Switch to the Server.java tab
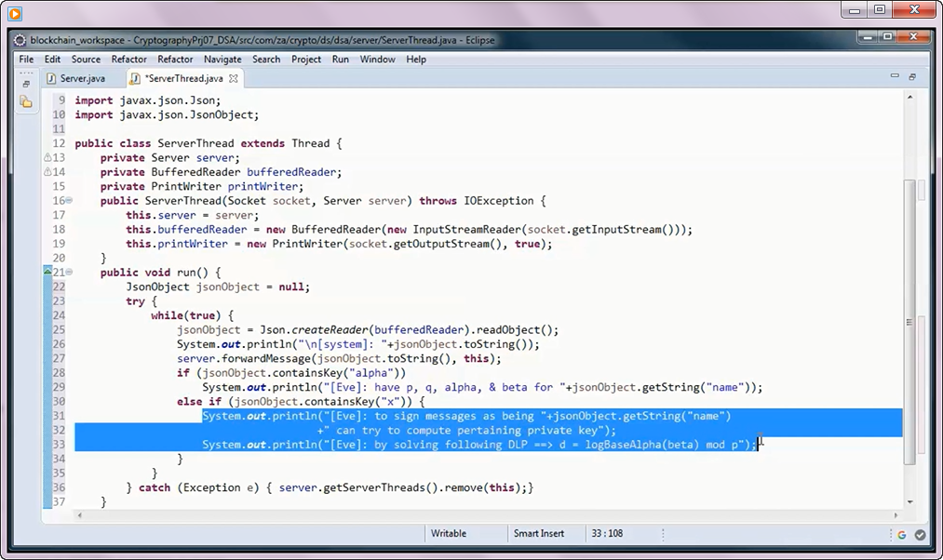The image size is (943, 560). click(83, 78)
